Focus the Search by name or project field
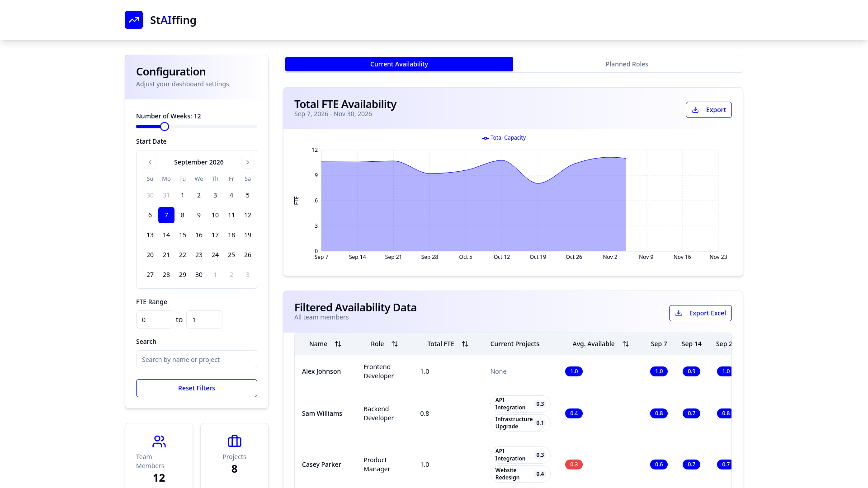Image resolution: width=868 pixels, height=488 pixels. pyautogui.click(x=197, y=359)
